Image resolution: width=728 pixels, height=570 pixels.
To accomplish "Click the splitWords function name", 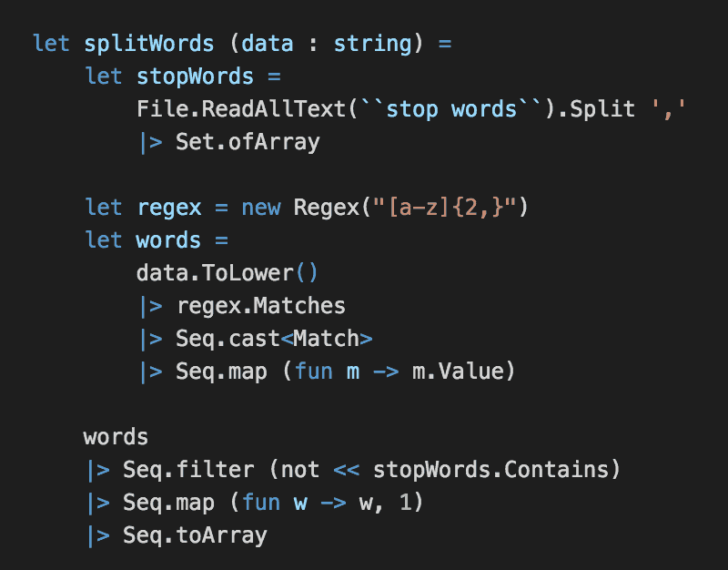I will pos(148,43).
